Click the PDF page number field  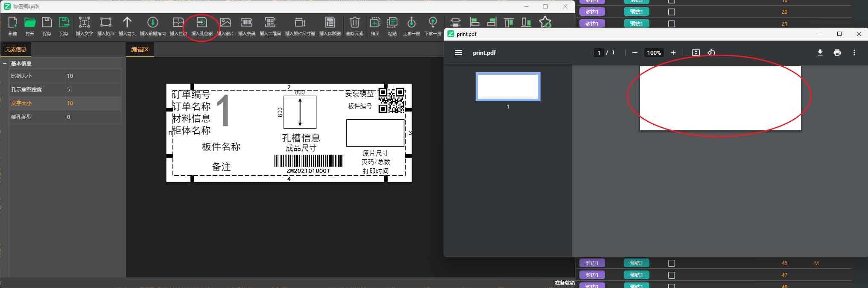pos(599,53)
